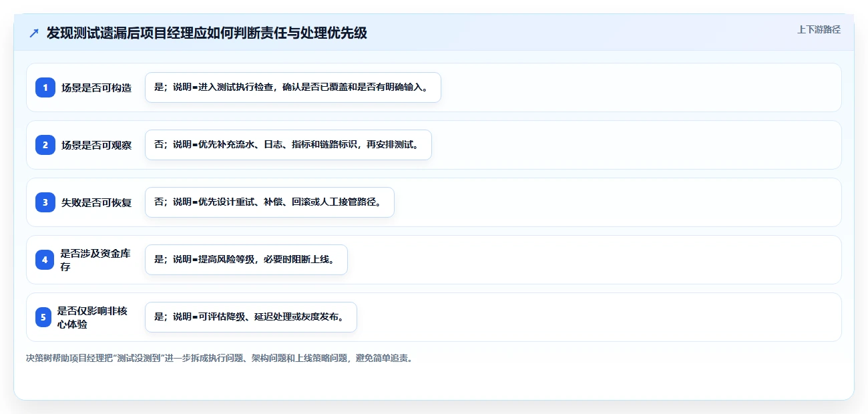Click the footer note starting 决策树帮助项目经理
The image size is (868, 414).
click(x=219, y=358)
